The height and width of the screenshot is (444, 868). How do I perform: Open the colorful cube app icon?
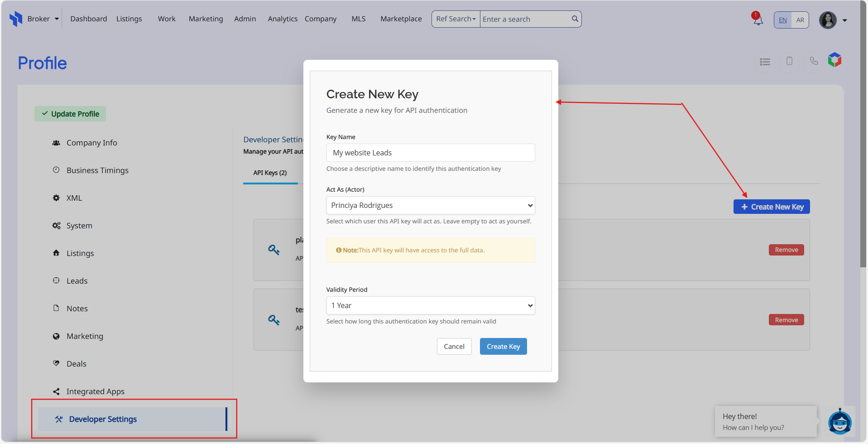click(834, 60)
